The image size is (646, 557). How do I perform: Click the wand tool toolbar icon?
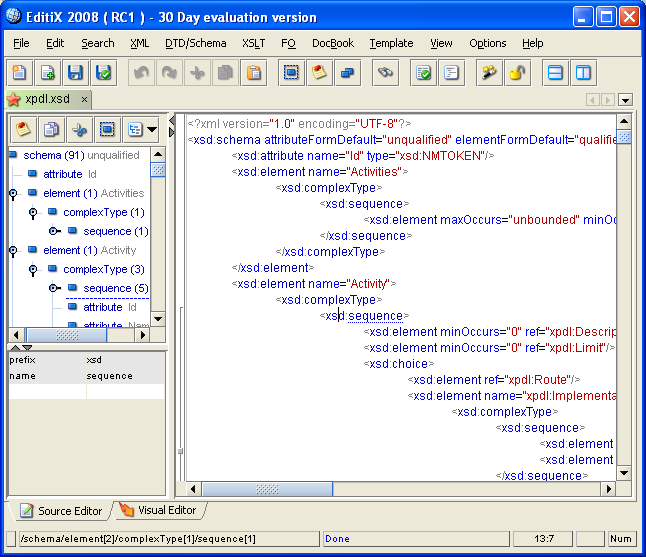[x=489, y=73]
